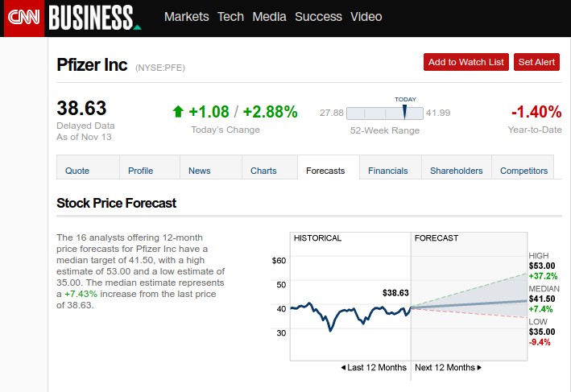Open the Markets menu
This screenshot has height=392, width=571.
[186, 17]
